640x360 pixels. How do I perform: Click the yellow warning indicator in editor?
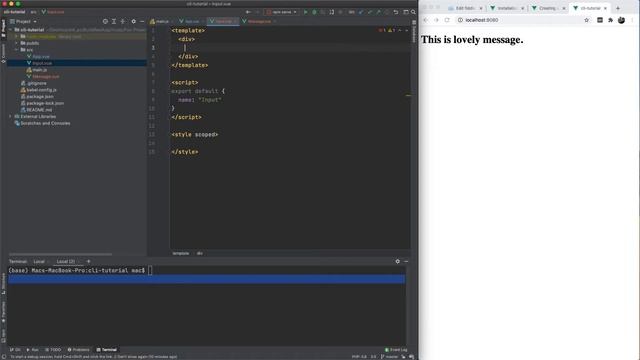pos(391,30)
